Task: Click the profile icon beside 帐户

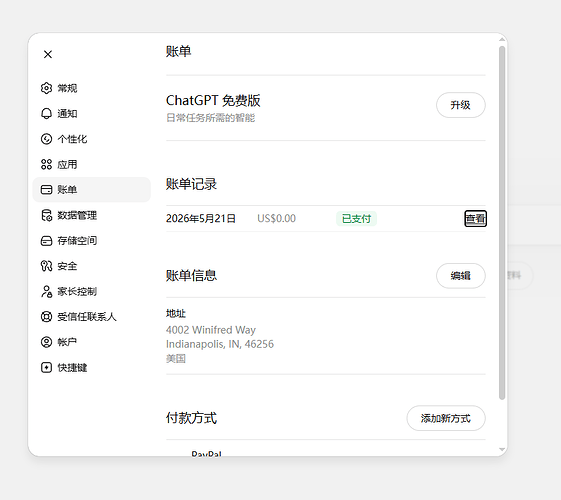Action: coord(46,342)
